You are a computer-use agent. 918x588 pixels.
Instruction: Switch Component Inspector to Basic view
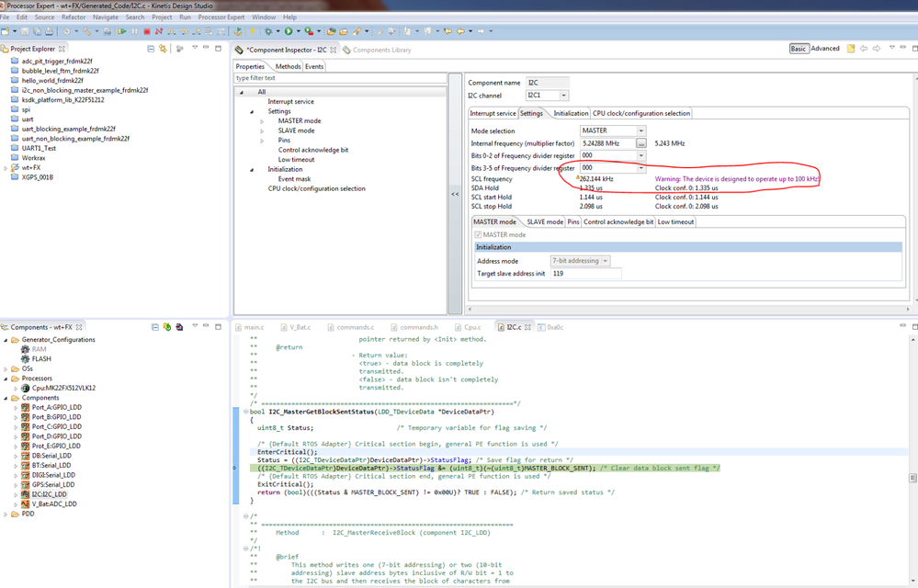pos(799,49)
